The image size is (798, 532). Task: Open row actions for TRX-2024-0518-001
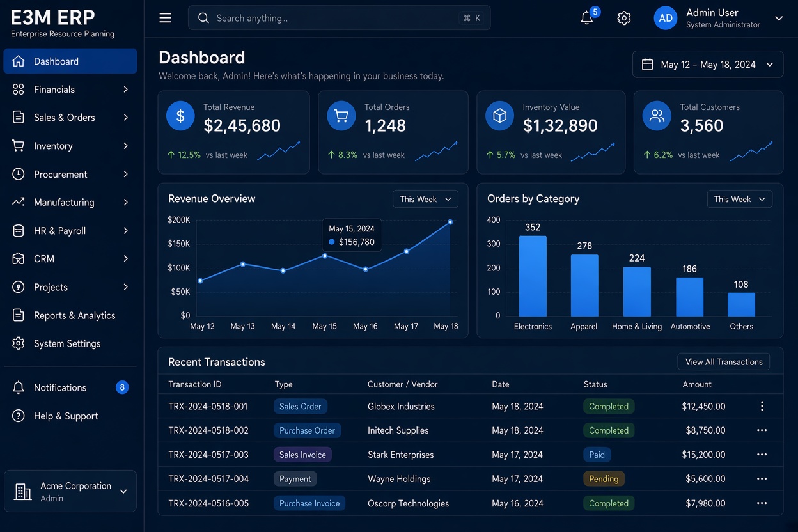point(762,406)
